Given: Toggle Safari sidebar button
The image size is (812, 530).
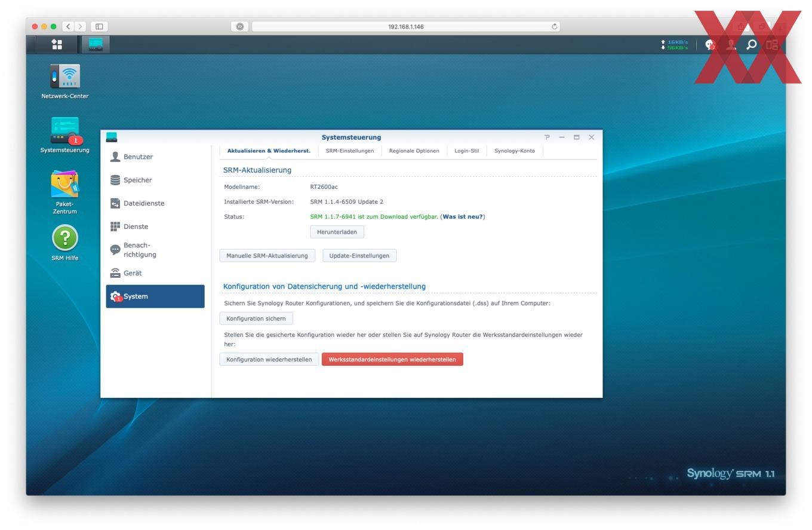Looking at the screenshot, I should click(99, 26).
